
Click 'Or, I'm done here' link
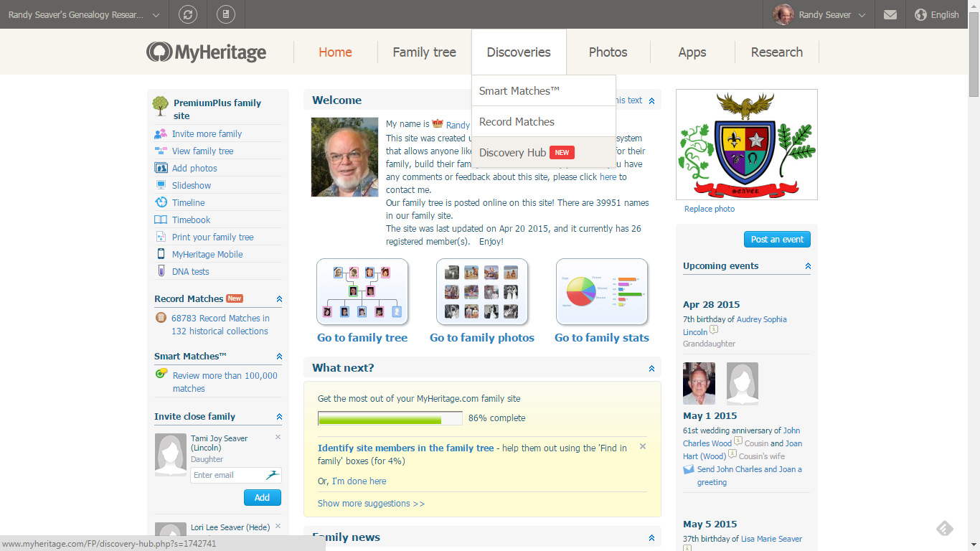click(x=352, y=481)
